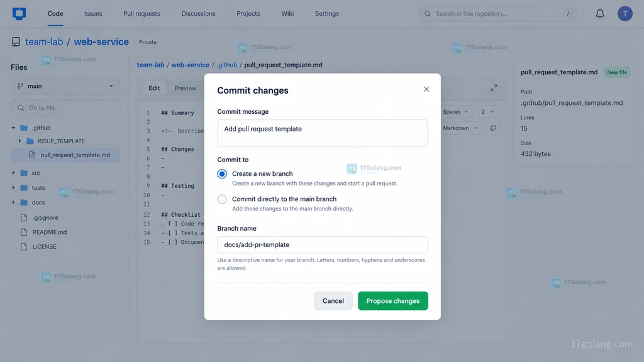Expand the src folder
The width and height of the screenshot is (644, 362).
(x=14, y=173)
